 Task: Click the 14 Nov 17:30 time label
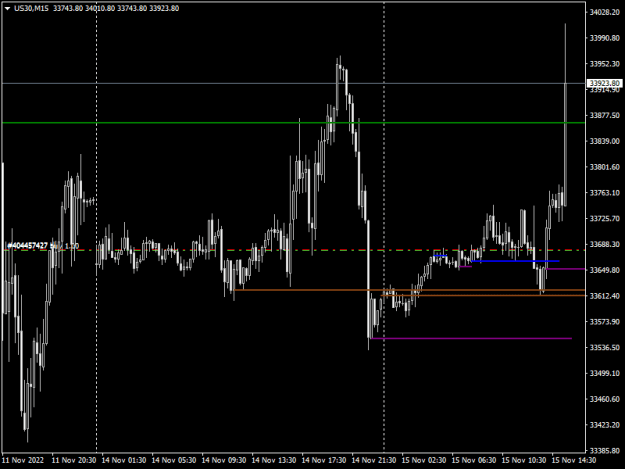tap(324, 460)
